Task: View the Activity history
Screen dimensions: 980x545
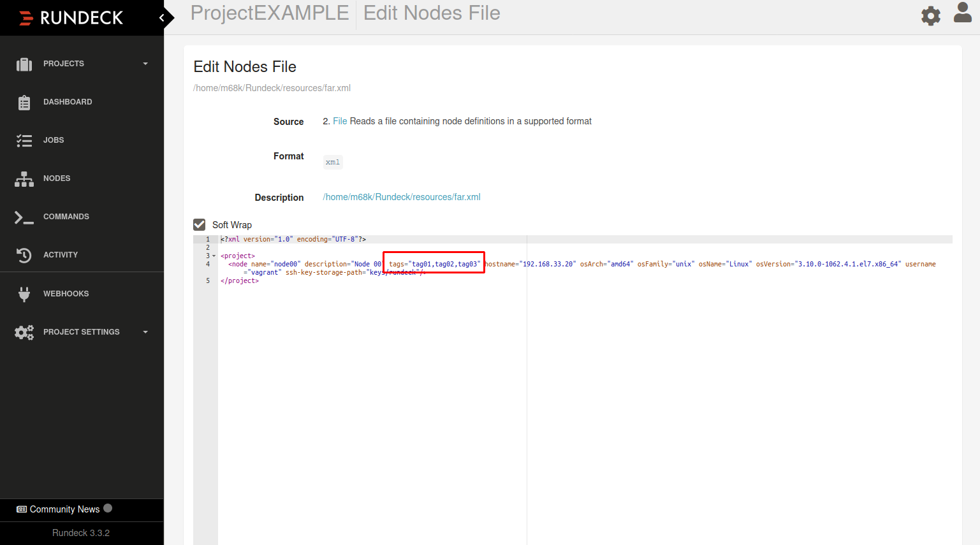Action: [61, 254]
